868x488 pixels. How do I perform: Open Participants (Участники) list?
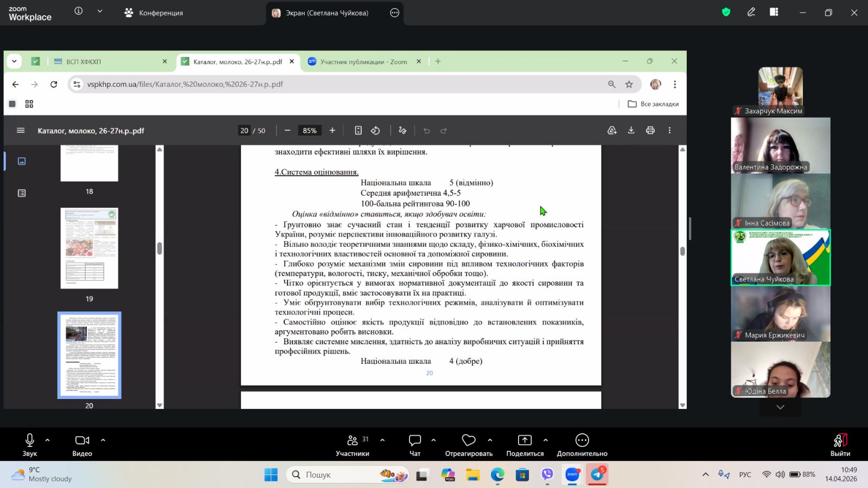pos(353,440)
